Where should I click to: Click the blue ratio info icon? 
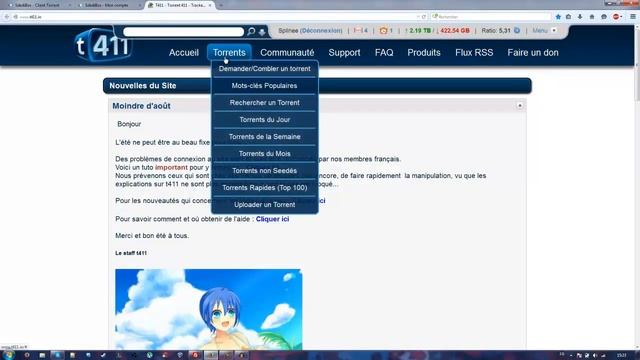[x=517, y=31]
